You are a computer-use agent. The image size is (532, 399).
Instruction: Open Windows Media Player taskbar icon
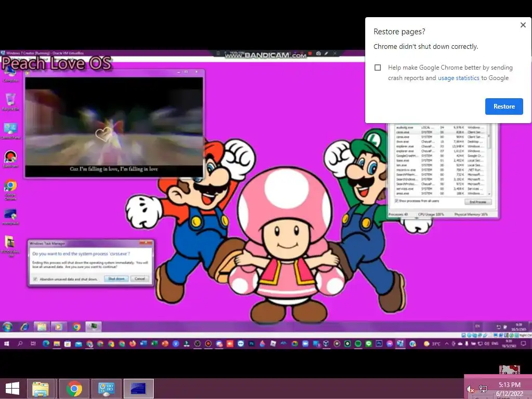[58, 327]
